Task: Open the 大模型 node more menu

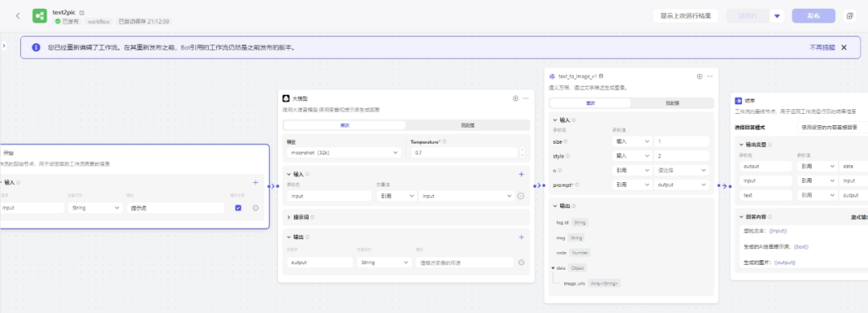Action: (526, 99)
